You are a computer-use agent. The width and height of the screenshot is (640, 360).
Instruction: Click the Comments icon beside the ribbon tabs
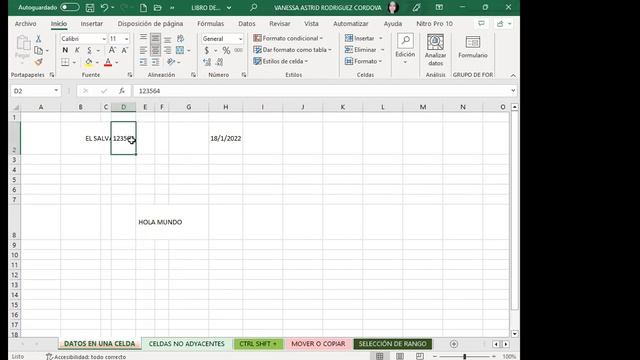[482, 24]
